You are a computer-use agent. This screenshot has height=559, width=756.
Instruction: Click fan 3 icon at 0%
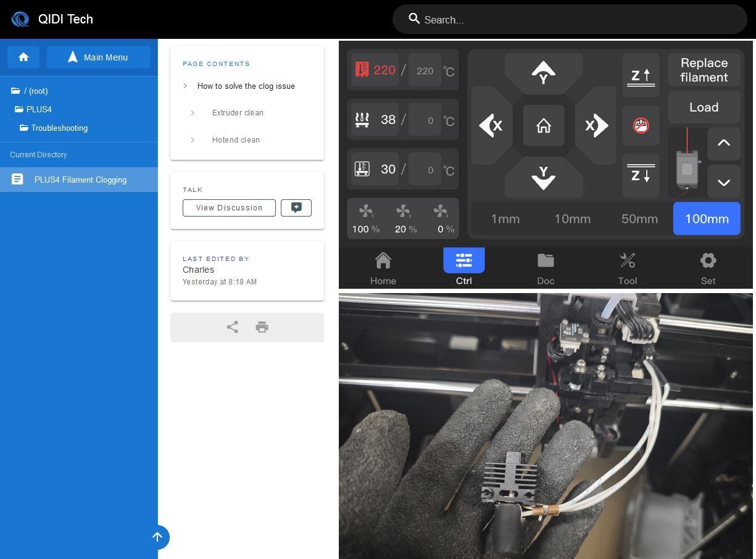click(x=441, y=212)
